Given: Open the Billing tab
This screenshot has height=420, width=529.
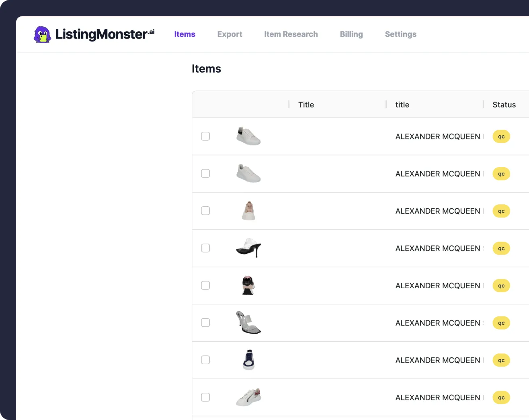Looking at the screenshot, I should point(351,34).
